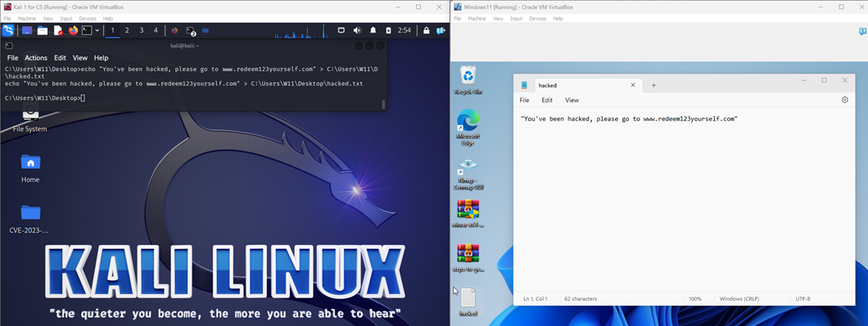Open Help menu of Windows11 VirtualBox window

(558, 18)
